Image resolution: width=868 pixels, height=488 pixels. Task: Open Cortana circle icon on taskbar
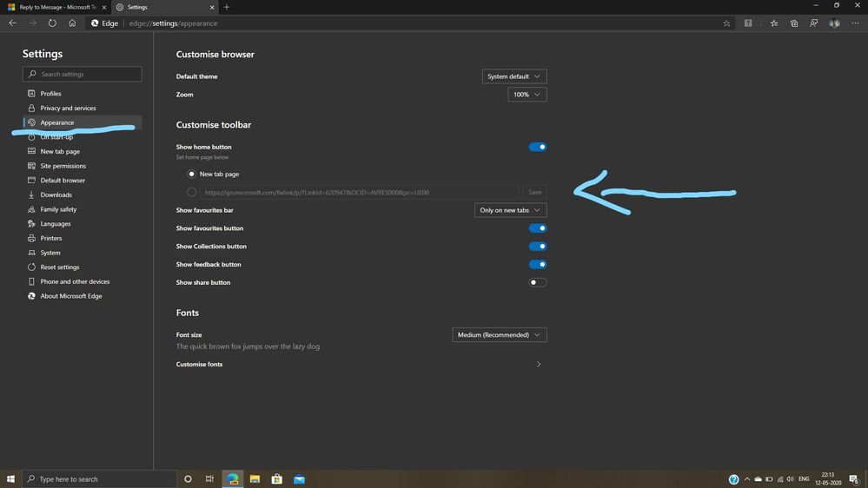[x=188, y=478]
